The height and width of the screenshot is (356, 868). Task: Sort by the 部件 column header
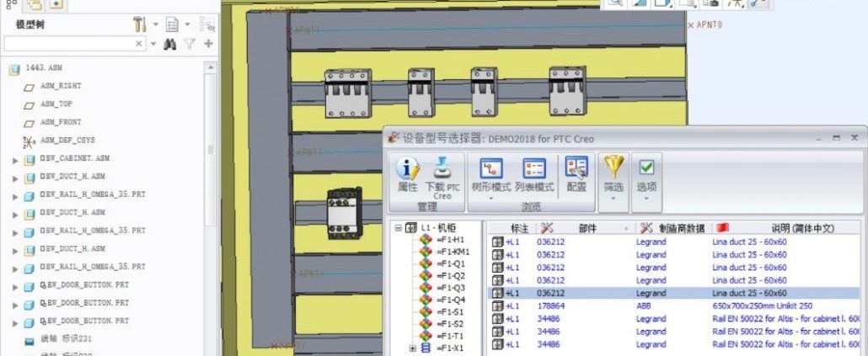pyautogui.click(x=586, y=228)
